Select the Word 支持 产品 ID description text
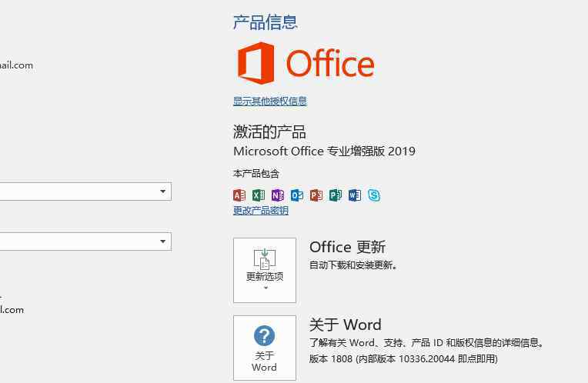The width and height of the screenshot is (588, 383). [426, 342]
